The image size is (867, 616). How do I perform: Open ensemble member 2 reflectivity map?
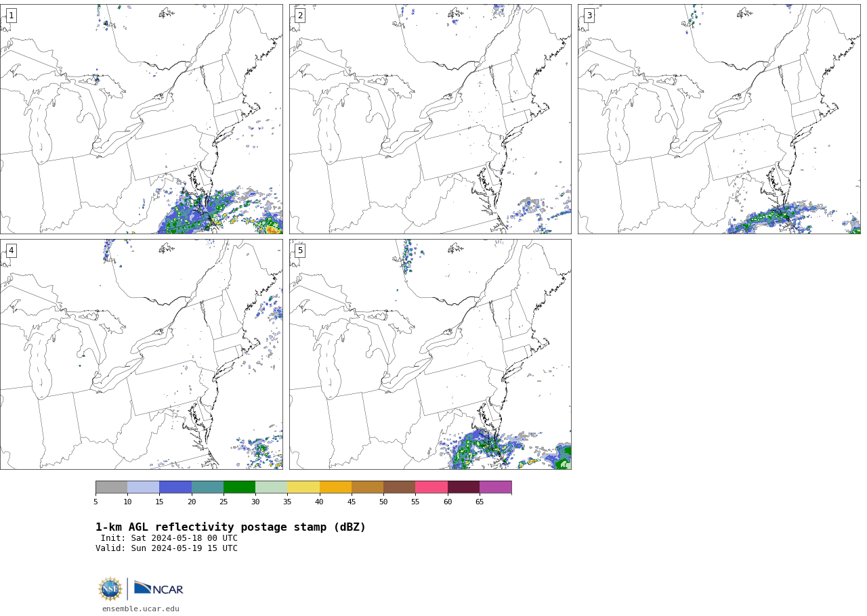pyautogui.click(x=430, y=119)
